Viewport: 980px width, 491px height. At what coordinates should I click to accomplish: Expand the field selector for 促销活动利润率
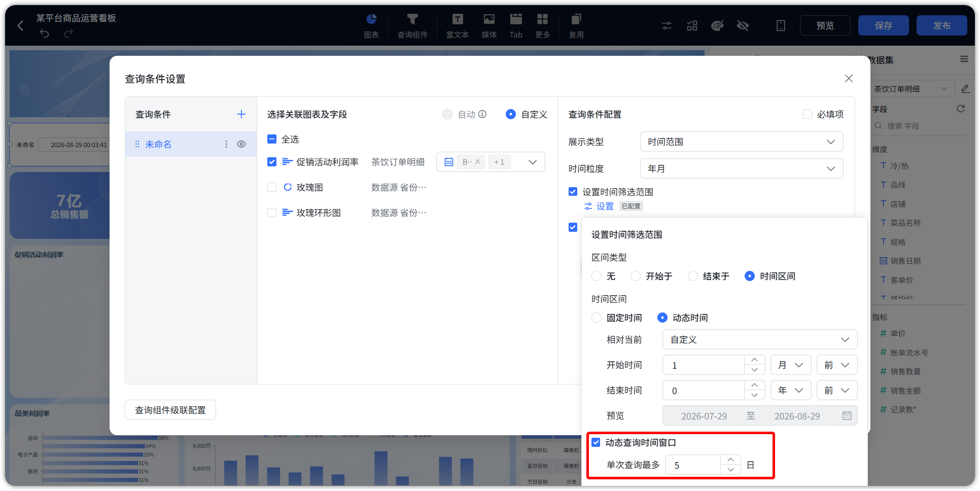coord(532,162)
